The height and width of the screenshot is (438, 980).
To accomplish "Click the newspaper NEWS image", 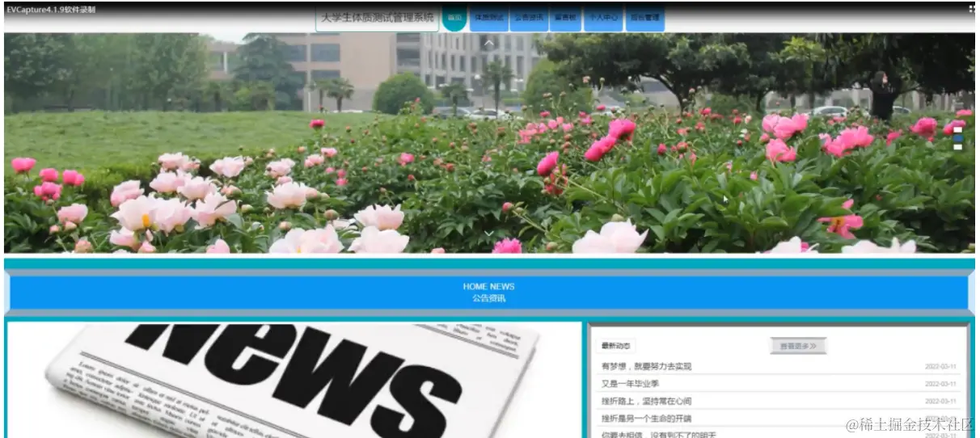I will (x=294, y=381).
